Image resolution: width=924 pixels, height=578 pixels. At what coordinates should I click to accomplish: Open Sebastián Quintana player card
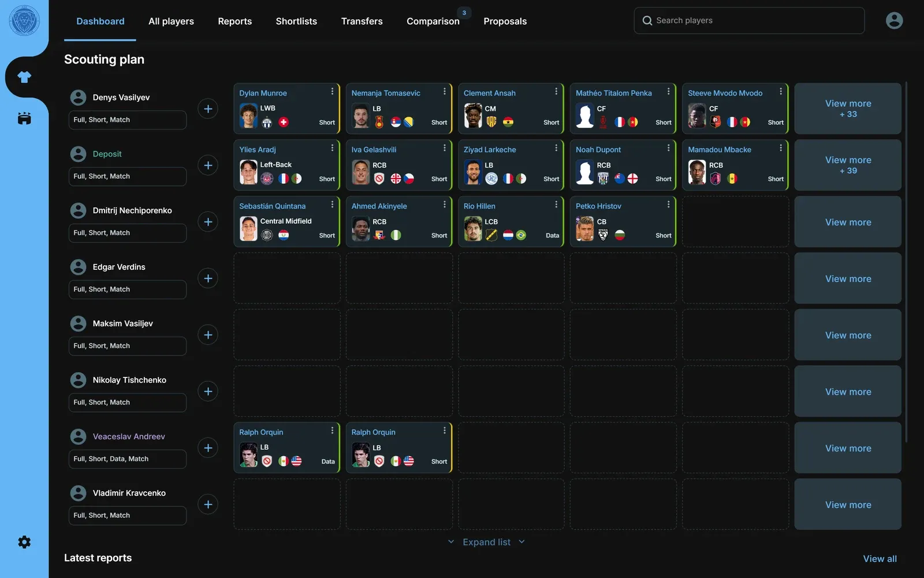[286, 222]
